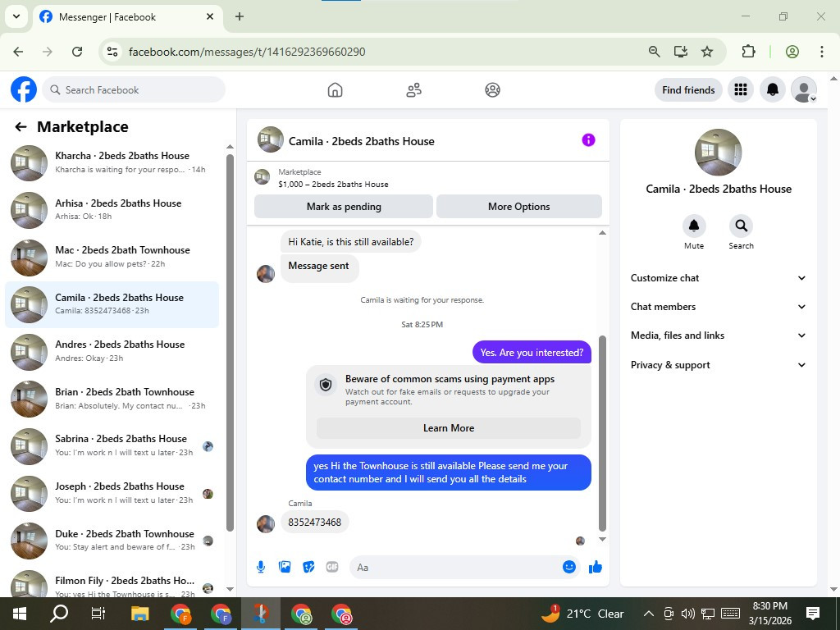Screen dimensions: 840x630
Task: Click the large listing photo in side panel
Action: tap(718, 152)
